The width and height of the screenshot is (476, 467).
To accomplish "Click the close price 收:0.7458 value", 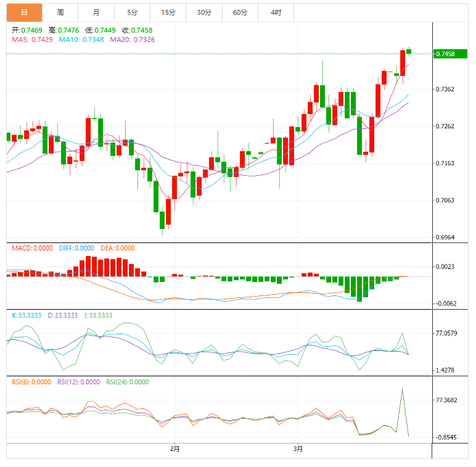I will [x=137, y=30].
